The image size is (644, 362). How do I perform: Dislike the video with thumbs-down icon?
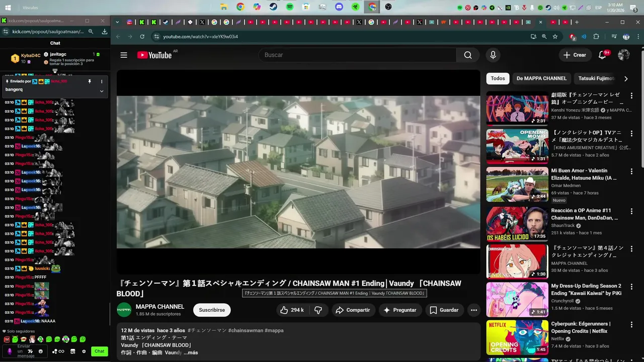point(318,310)
